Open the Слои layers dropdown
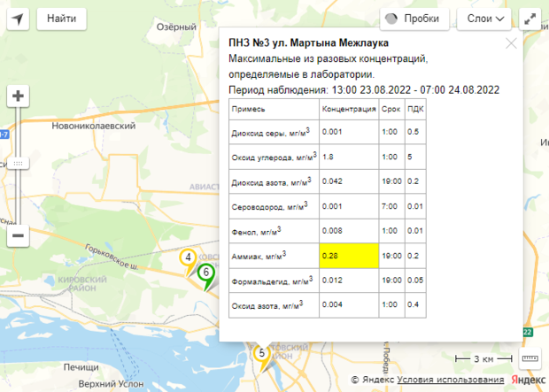549x392 pixels. pos(484,18)
